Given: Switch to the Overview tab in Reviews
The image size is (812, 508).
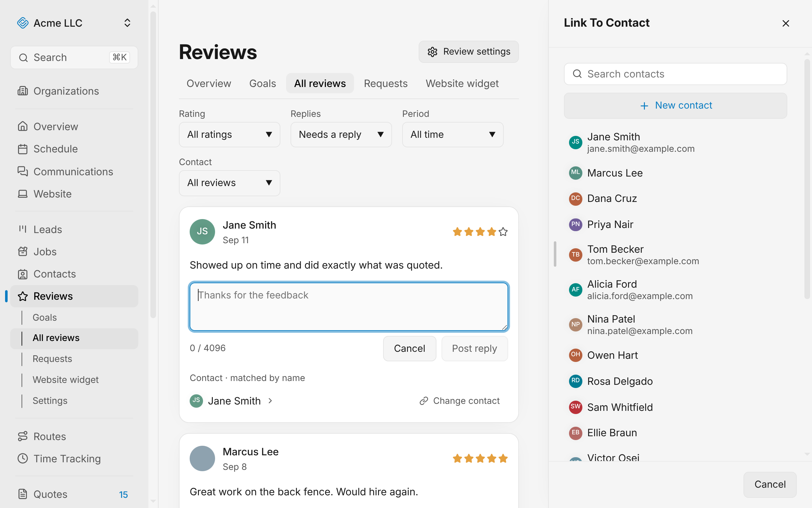Looking at the screenshot, I should point(209,83).
